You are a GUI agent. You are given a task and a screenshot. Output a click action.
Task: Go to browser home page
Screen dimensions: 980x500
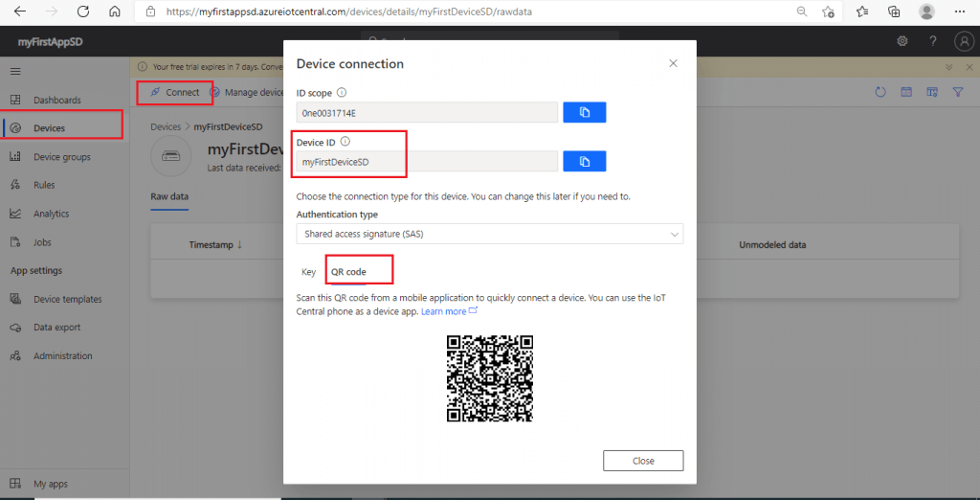tap(114, 11)
